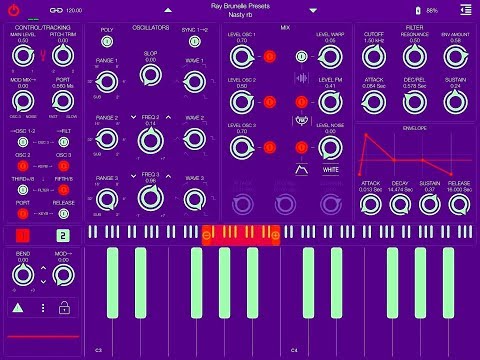The image size is (480, 360).
Task: Click the red peak point on envelope graph
Action: (366, 135)
